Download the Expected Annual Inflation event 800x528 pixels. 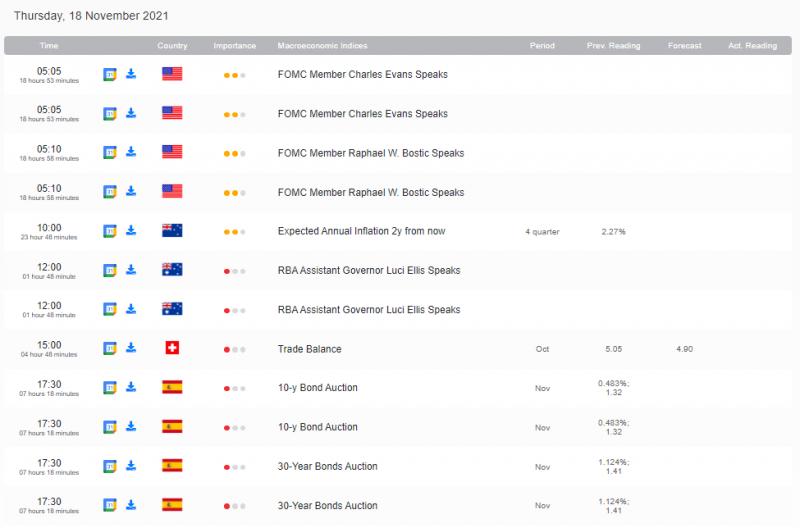pyautogui.click(x=131, y=231)
